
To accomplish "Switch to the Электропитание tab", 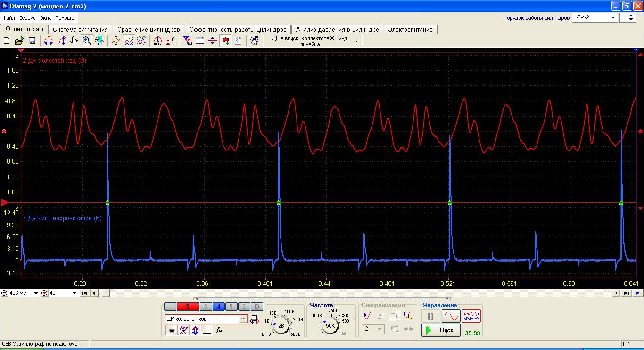I will (x=410, y=29).
